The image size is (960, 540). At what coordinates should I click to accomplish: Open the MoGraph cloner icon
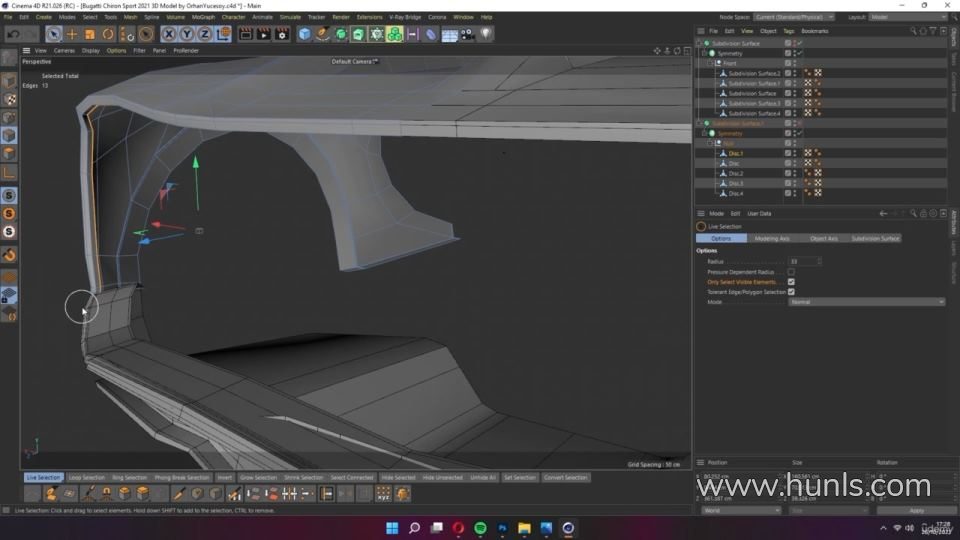pos(395,34)
